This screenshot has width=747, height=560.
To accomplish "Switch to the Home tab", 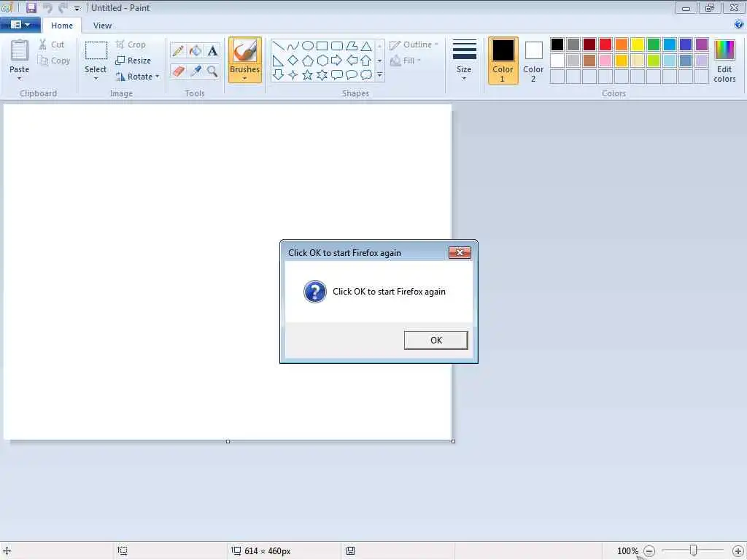I will pos(62,26).
